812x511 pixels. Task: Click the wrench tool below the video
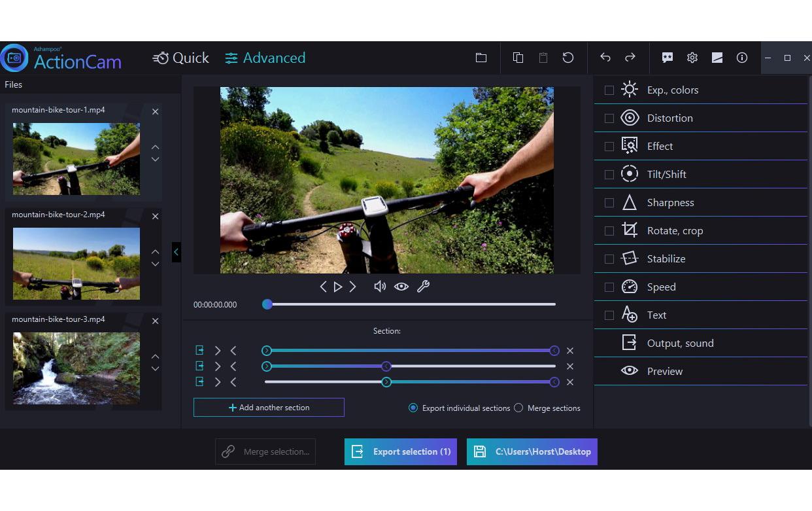423,287
